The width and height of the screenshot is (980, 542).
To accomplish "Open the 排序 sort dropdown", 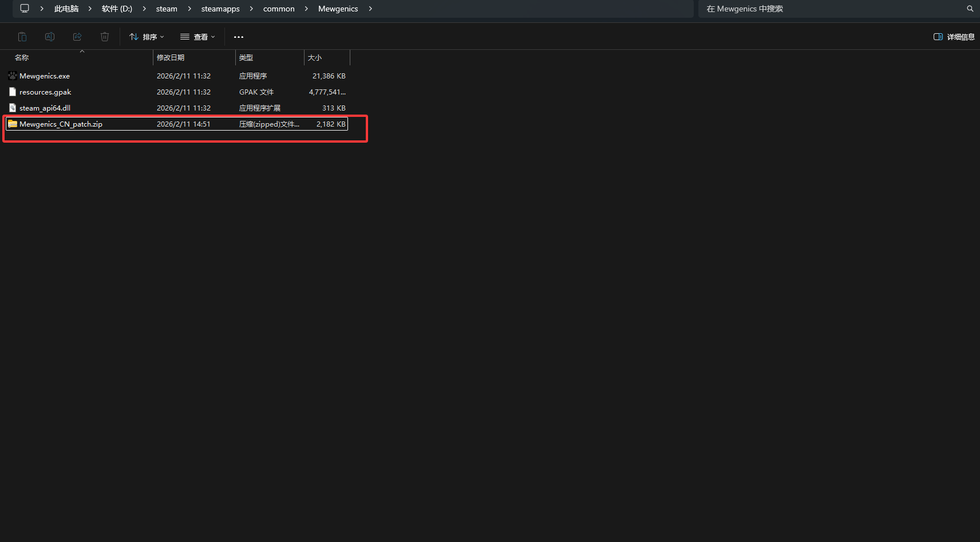I will point(147,37).
